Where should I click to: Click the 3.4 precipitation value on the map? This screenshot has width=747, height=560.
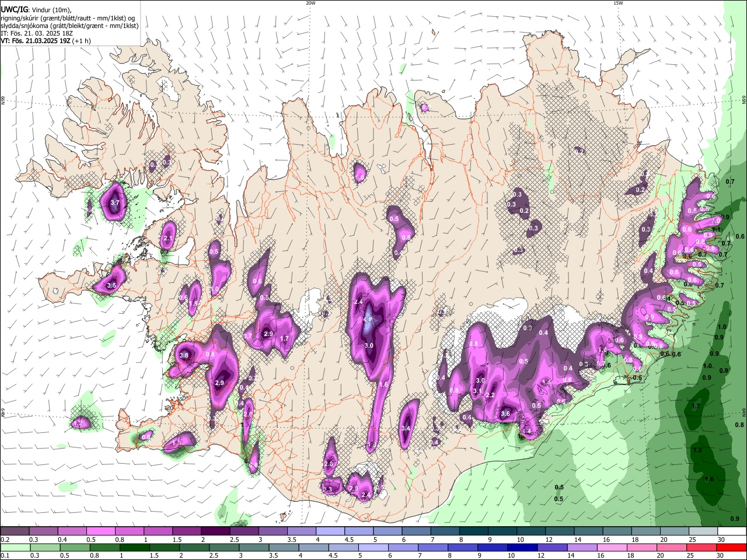(406, 429)
